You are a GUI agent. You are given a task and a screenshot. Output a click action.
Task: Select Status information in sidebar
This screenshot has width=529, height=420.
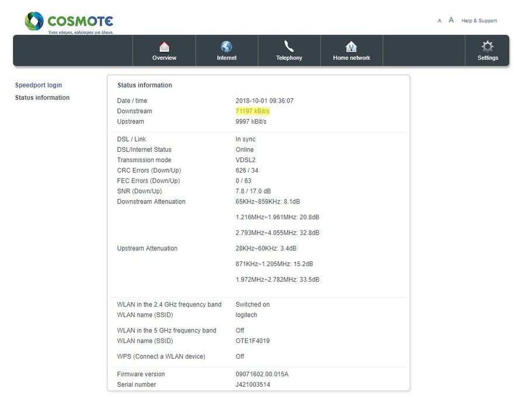[42, 97]
